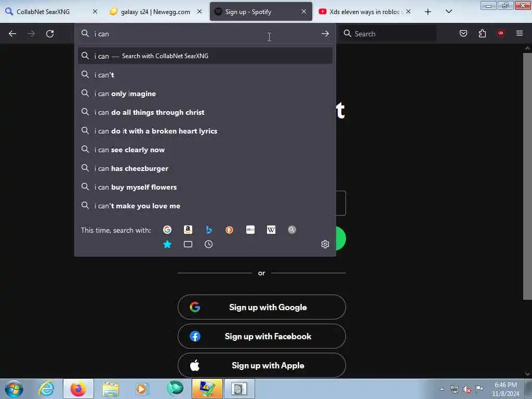Choose "i can only imagine" suggestion
Screen dimensions: 532x399
[205, 94]
